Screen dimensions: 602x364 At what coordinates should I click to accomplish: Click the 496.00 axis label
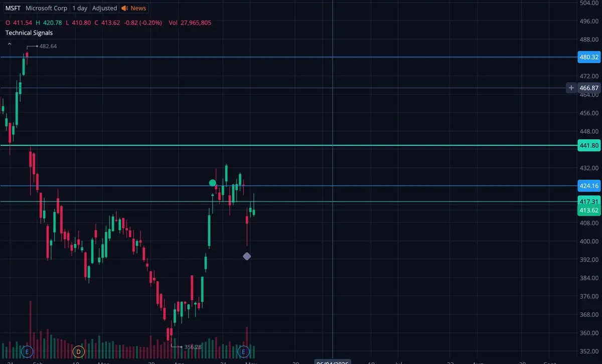(x=589, y=21)
